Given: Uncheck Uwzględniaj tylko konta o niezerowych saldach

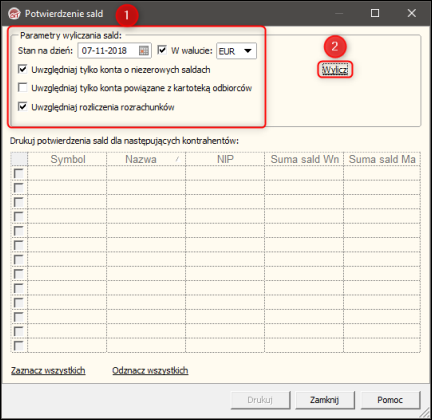Looking at the screenshot, I should click(23, 69).
